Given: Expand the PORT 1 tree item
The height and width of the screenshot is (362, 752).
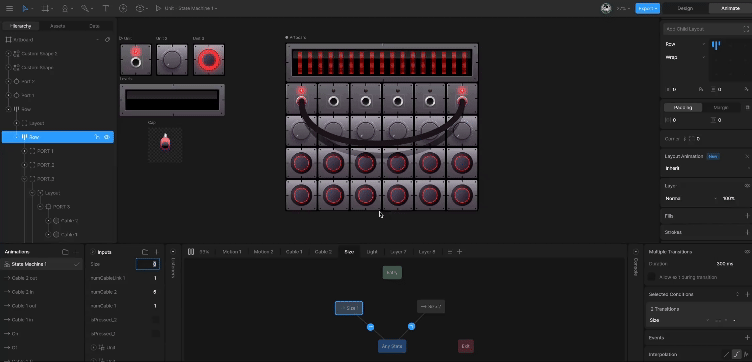Looking at the screenshot, I should [24, 151].
